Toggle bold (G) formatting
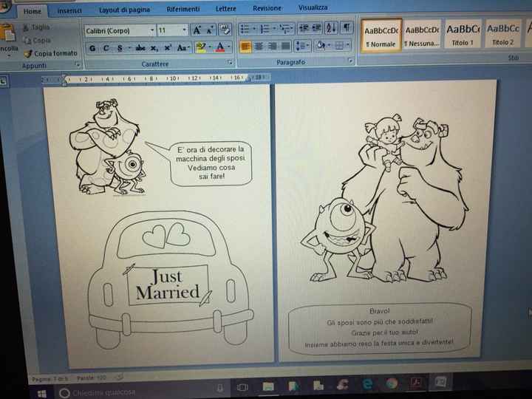The height and width of the screenshot is (399, 532). pos(92,48)
